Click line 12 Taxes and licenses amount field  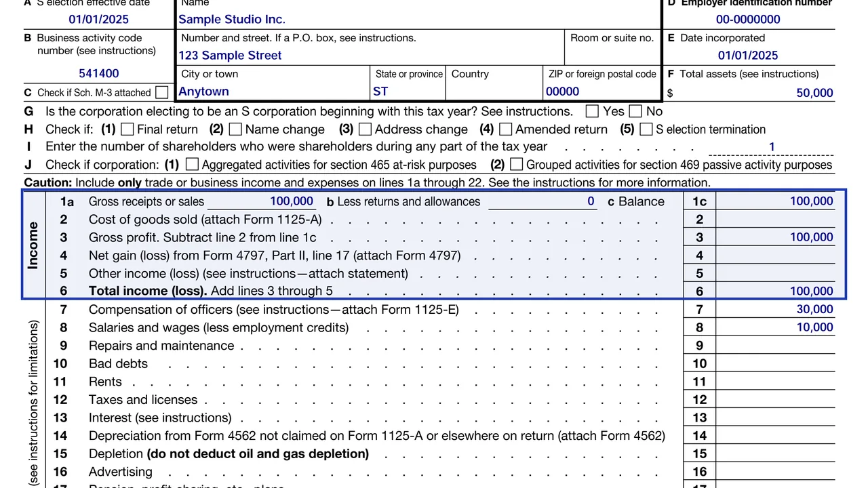click(x=776, y=399)
